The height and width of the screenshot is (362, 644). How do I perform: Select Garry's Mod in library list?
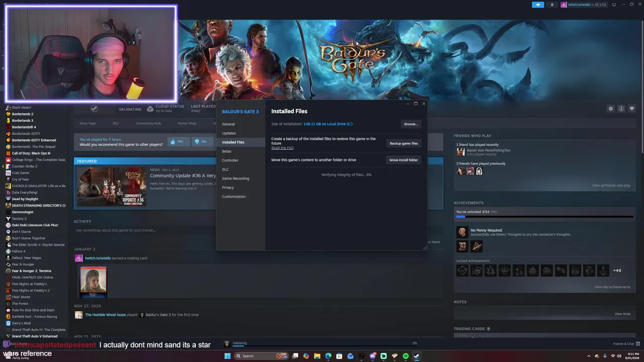(21, 323)
